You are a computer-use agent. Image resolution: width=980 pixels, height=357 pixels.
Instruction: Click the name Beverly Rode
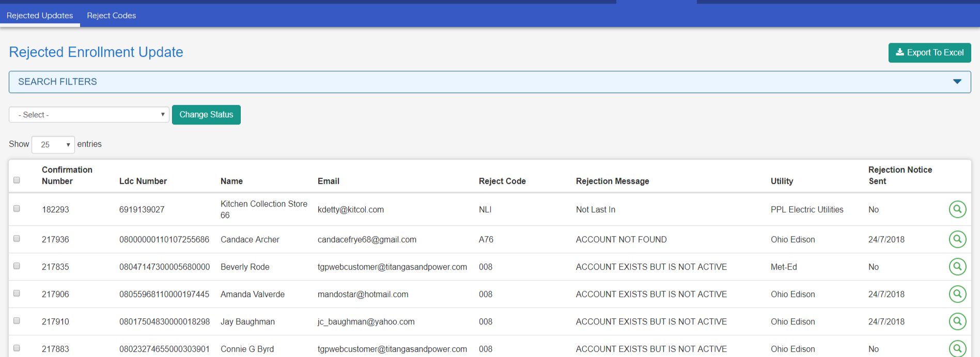[x=245, y=267]
